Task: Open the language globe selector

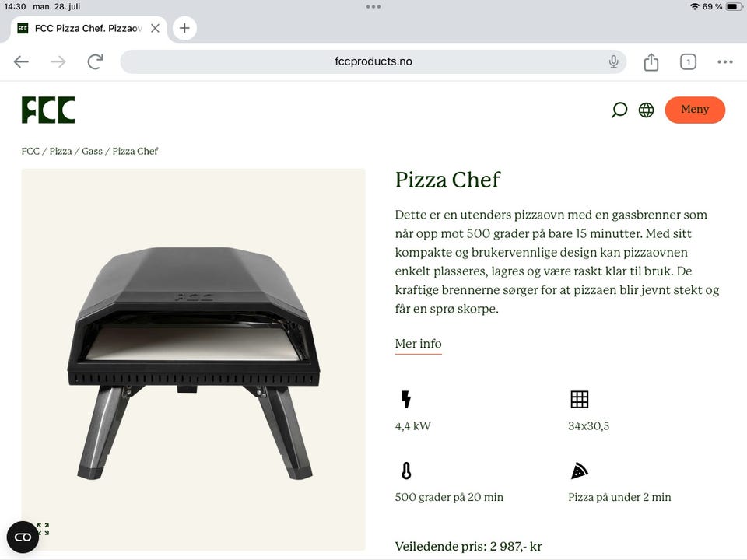Action: click(646, 110)
